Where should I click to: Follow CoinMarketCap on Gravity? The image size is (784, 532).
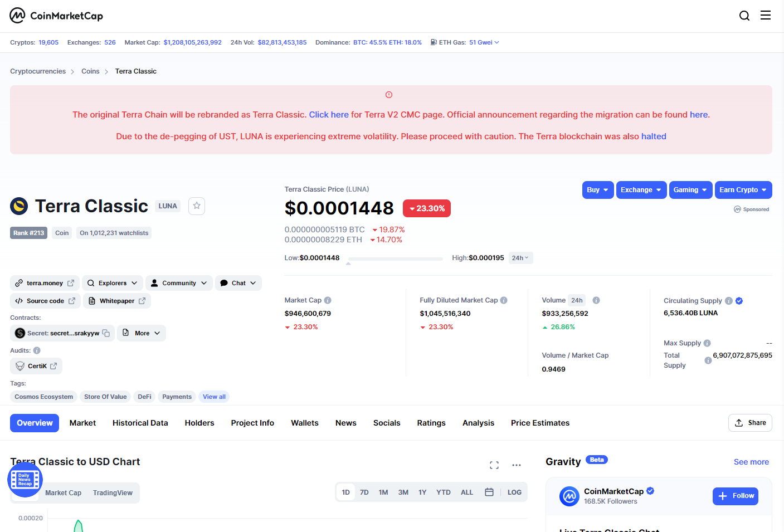(736, 496)
